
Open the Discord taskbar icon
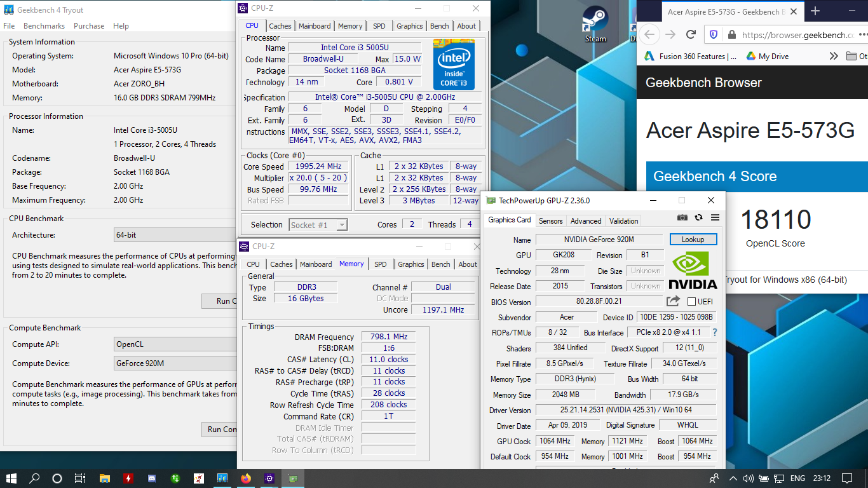click(151, 478)
